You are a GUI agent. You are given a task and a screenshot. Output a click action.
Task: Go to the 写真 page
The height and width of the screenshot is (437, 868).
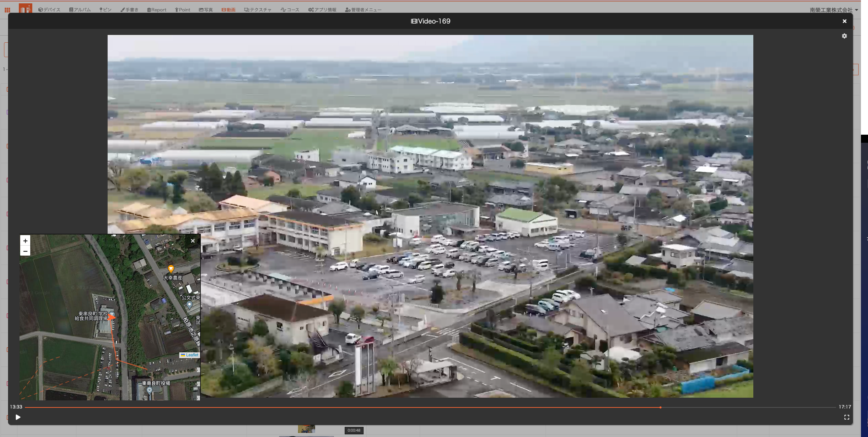coord(206,10)
